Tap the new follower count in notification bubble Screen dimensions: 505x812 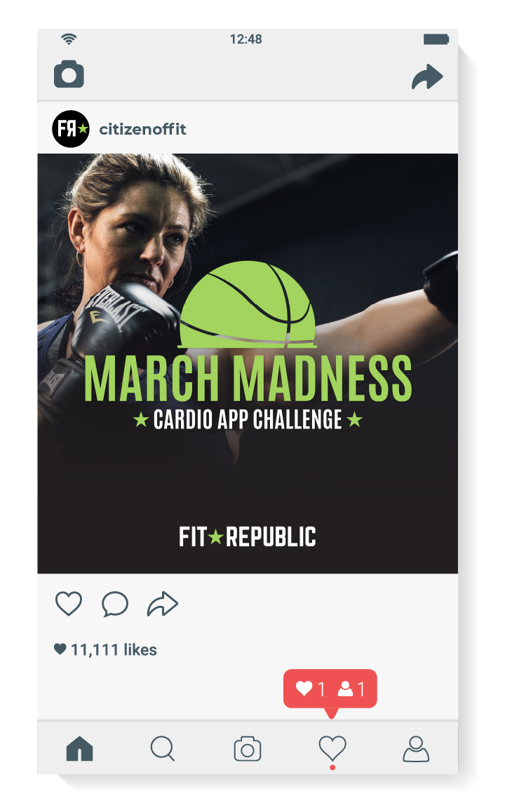click(351, 689)
